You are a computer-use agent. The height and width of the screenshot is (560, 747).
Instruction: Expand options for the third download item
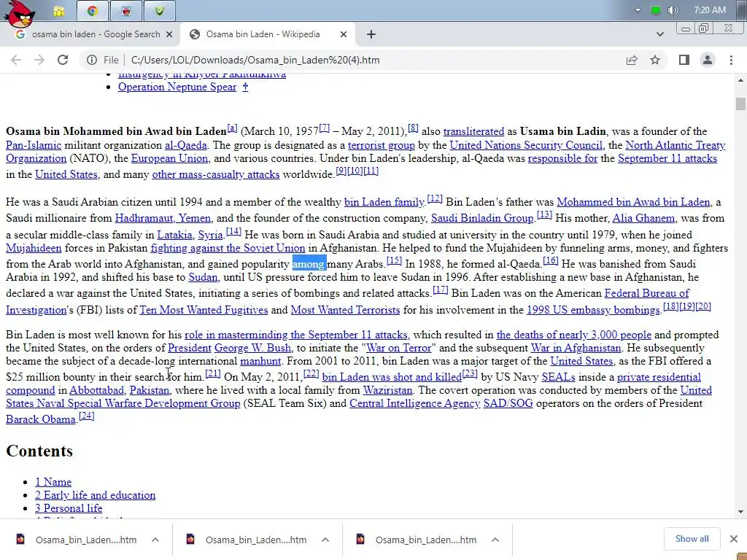pyautogui.click(x=495, y=540)
